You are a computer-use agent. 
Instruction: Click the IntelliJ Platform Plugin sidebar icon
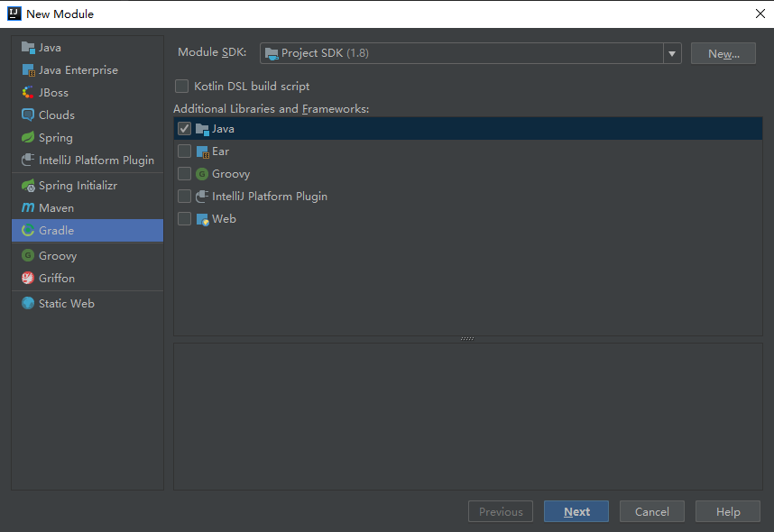[28, 160]
